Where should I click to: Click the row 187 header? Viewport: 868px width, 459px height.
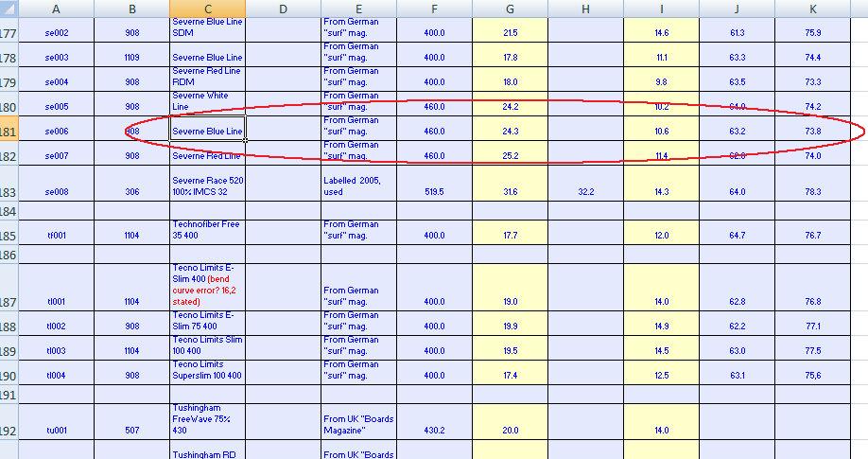10,302
